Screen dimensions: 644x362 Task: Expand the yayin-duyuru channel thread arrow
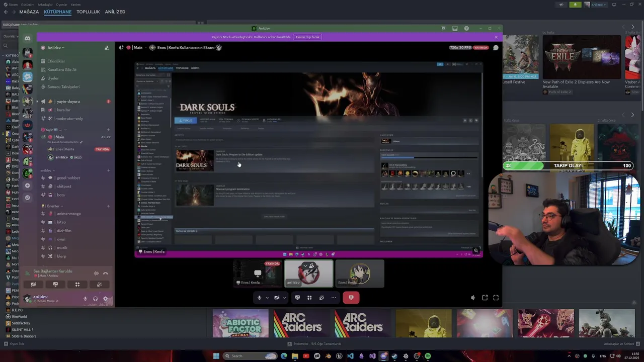tap(37, 102)
